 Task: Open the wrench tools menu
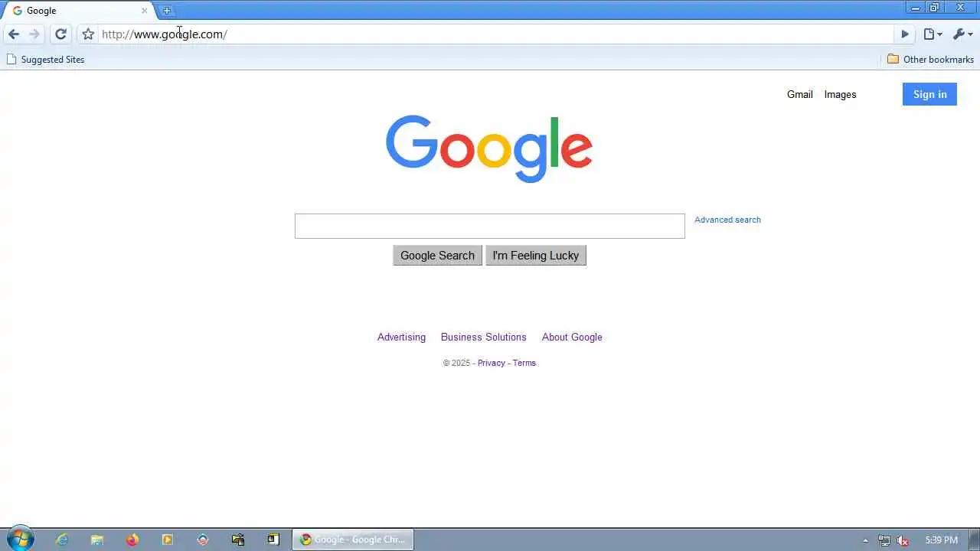pyautogui.click(x=962, y=34)
